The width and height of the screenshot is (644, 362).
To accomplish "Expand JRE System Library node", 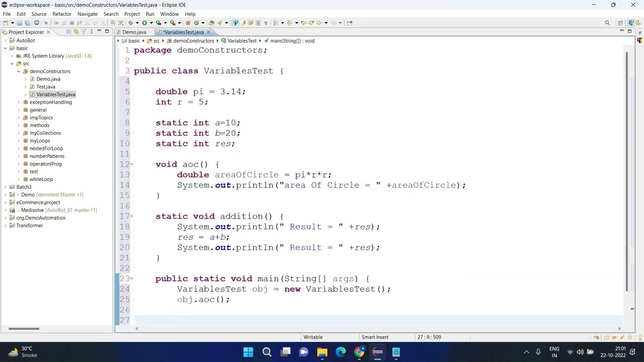I will point(12,56).
